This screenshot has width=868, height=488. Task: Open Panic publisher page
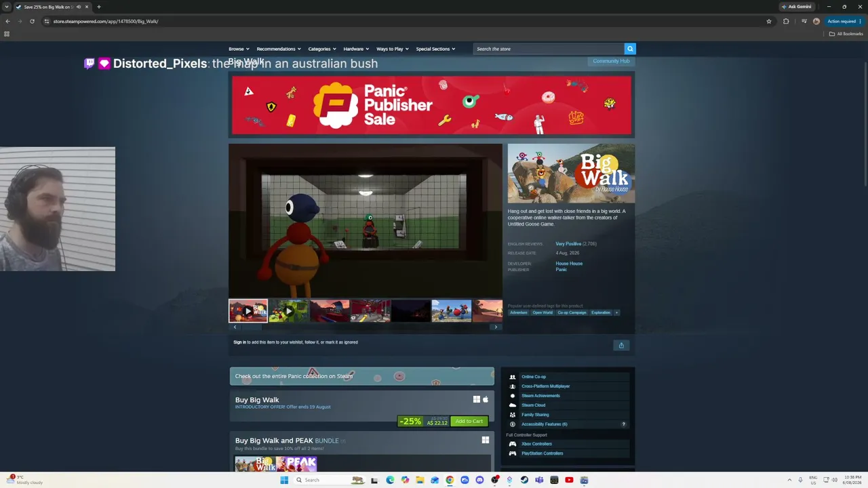(561, 270)
